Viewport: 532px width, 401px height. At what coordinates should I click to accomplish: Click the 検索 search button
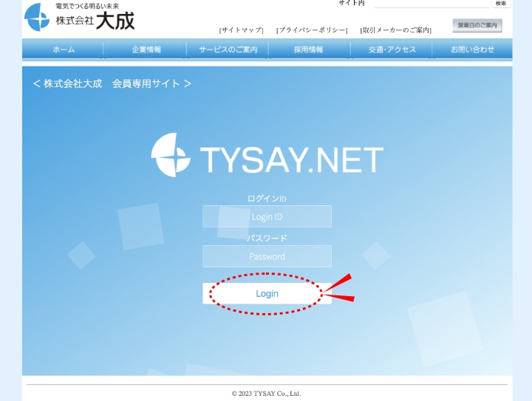click(501, 3)
